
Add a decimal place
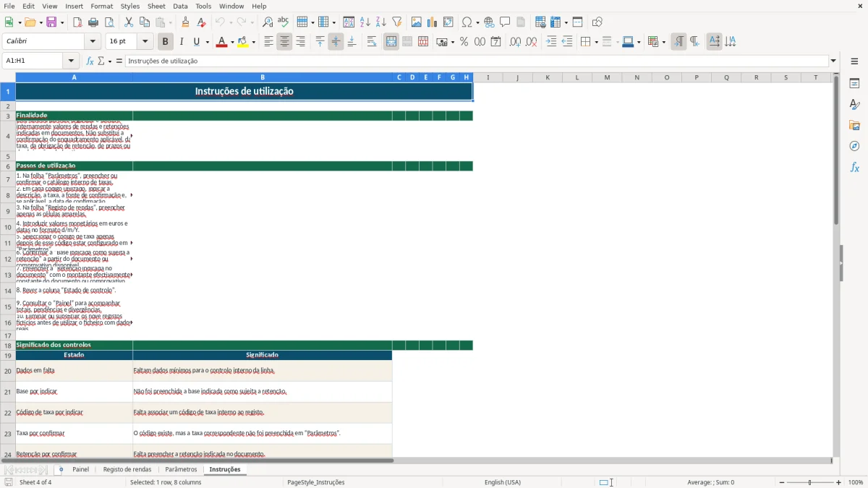click(515, 42)
